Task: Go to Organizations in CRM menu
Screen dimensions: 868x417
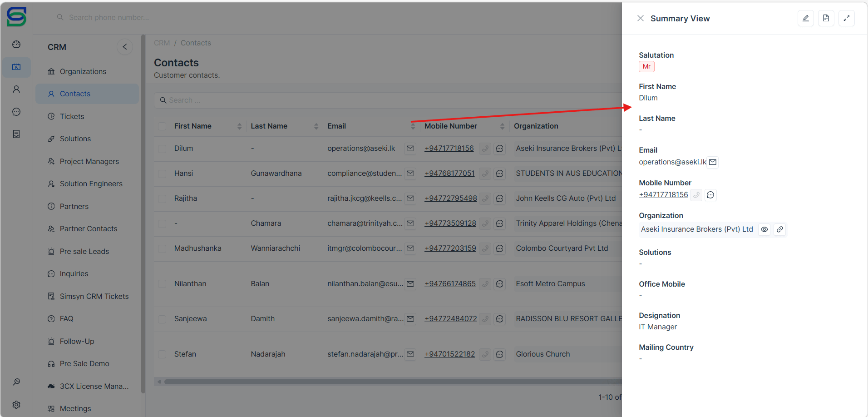Action: point(83,71)
